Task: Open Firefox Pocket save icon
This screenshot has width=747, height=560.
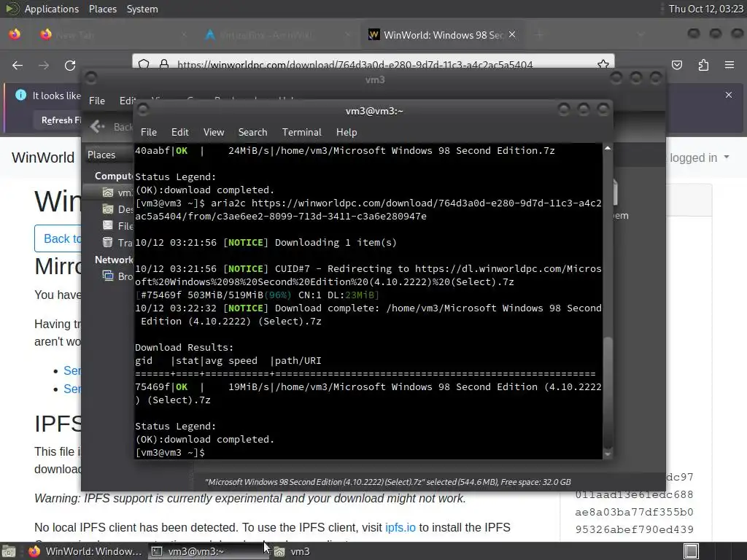Action: [x=677, y=65]
